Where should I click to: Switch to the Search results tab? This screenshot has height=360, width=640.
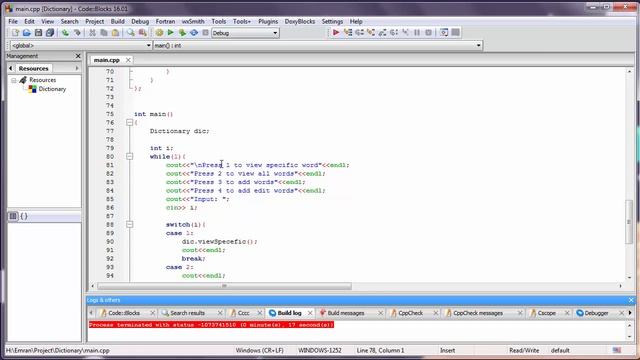187,313
